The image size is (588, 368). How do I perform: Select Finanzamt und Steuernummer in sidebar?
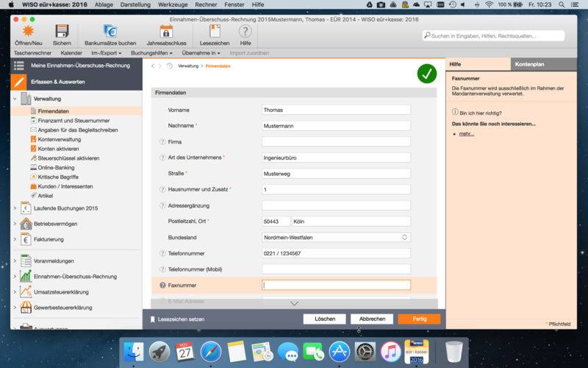pos(74,121)
